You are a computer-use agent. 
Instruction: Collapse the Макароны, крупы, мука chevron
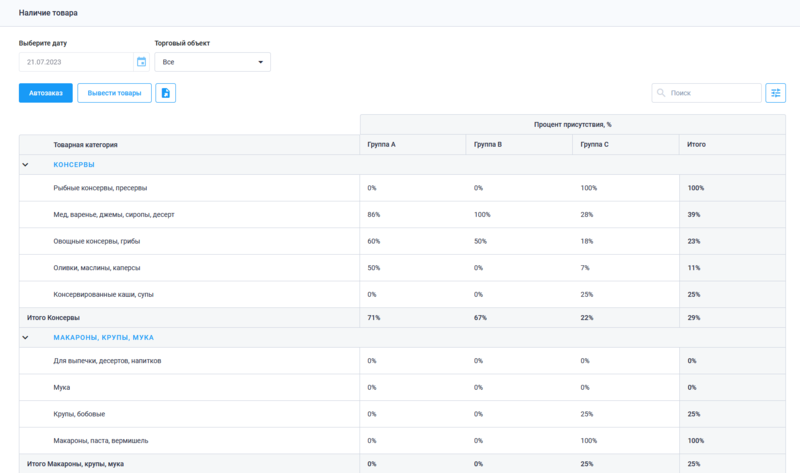tap(25, 338)
